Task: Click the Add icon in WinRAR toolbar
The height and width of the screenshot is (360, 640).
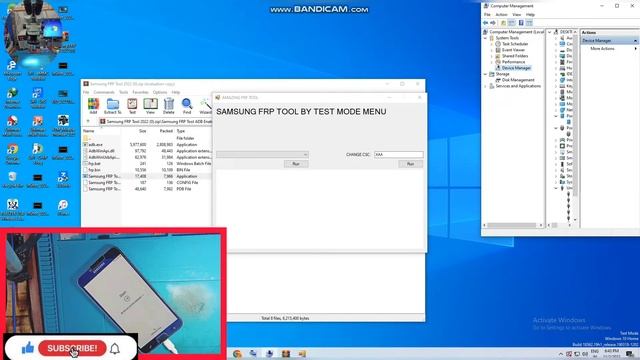Action: (93, 105)
